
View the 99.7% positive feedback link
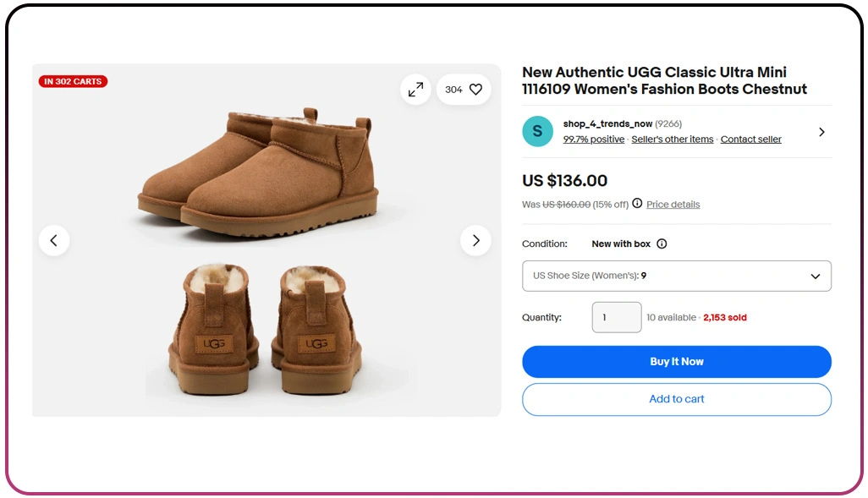pyautogui.click(x=594, y=140)
